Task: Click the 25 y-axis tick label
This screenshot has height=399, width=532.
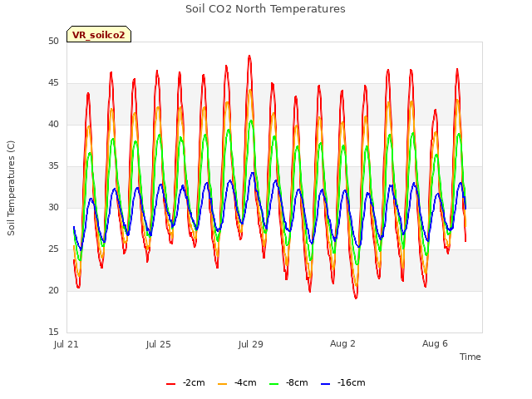Action: (53, 249)
